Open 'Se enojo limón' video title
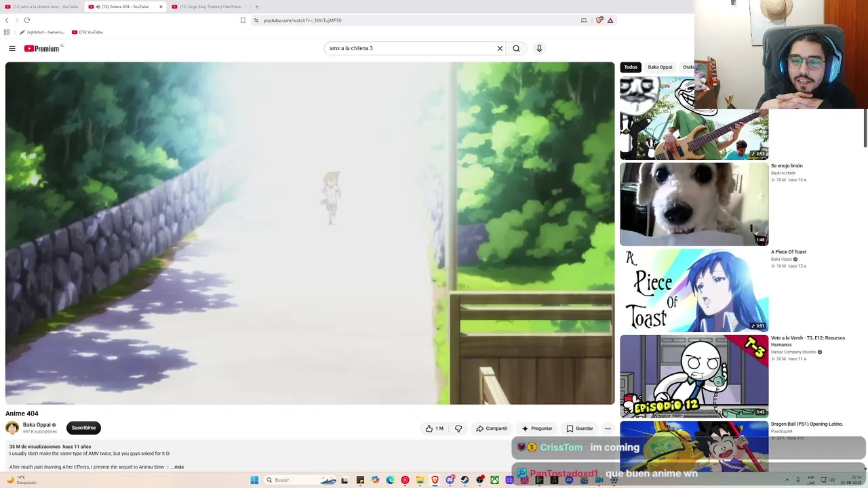This screenshot has width=868, height=488. coord(787,166)
